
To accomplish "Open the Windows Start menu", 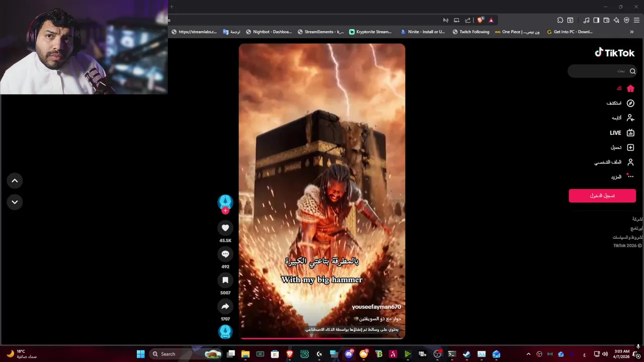I will pyautogui.click(x=140, y=354).
